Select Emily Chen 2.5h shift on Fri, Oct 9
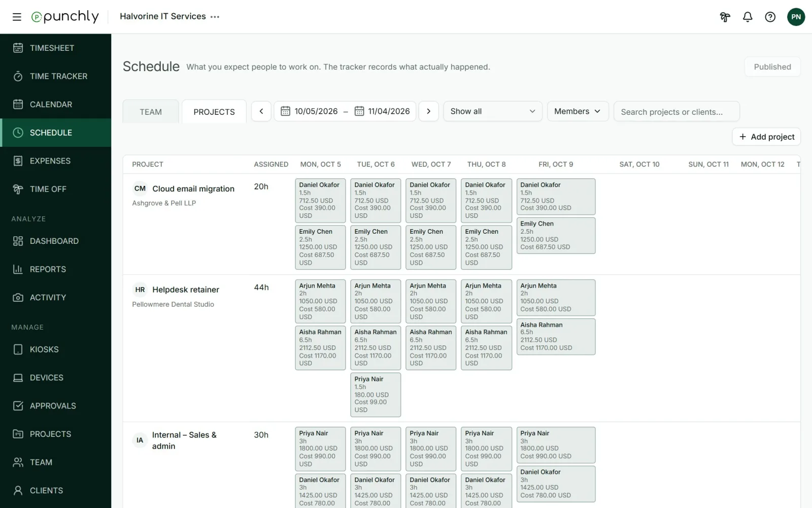The width and height of the screenshot is (812, 508). [x=556, y=235]
